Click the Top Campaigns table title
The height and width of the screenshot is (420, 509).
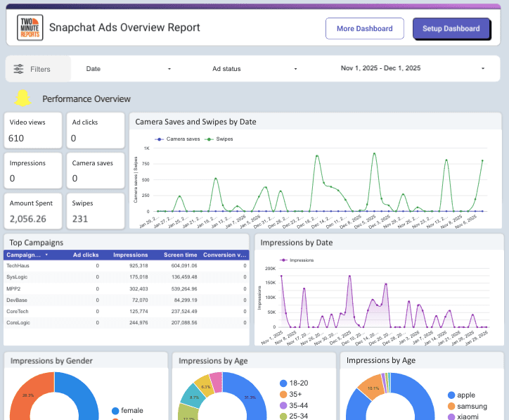pos(37,243)
